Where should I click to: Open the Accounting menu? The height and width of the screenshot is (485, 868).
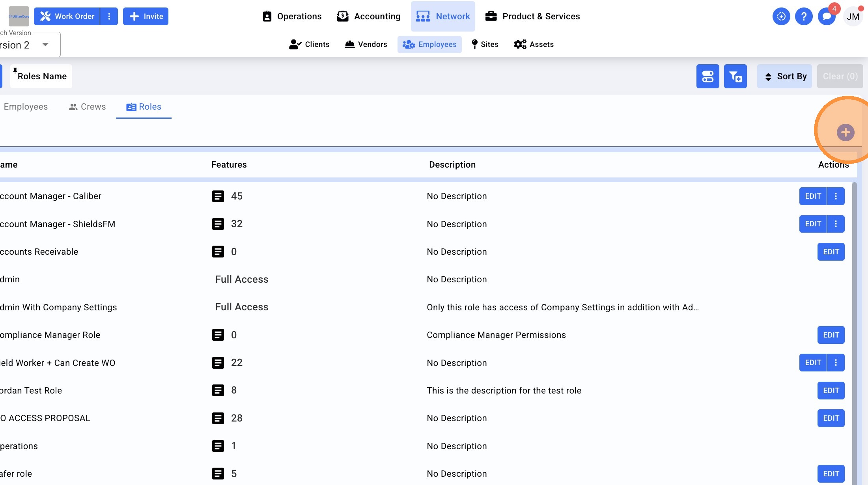click(x=369, y=16)
